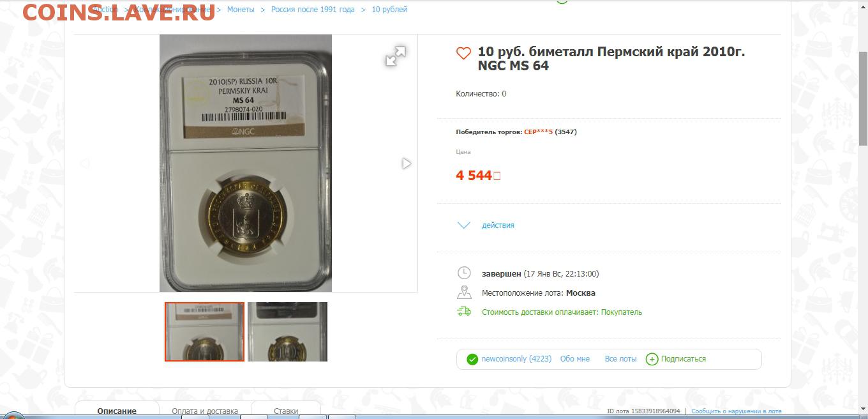Show previous coin photo with left arrow
This screenshot has width=868, height=419.
pyautogui.click(x=84, y=164)
